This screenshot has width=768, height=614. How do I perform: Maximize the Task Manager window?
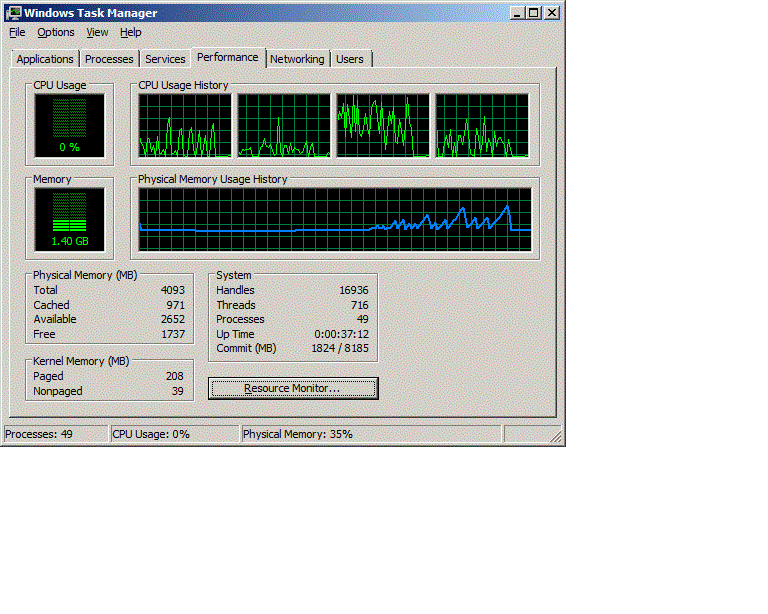pyautogui.click(x=534, y=13)
